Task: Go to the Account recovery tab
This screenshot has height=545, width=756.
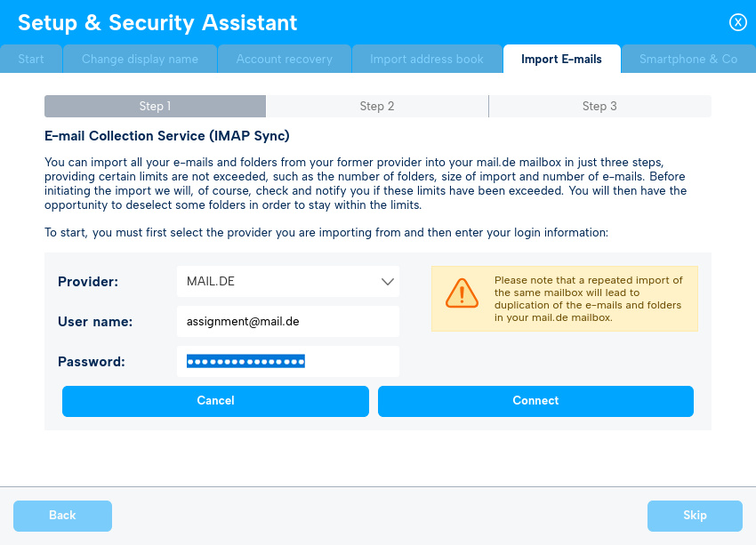Action: (285, 59)
